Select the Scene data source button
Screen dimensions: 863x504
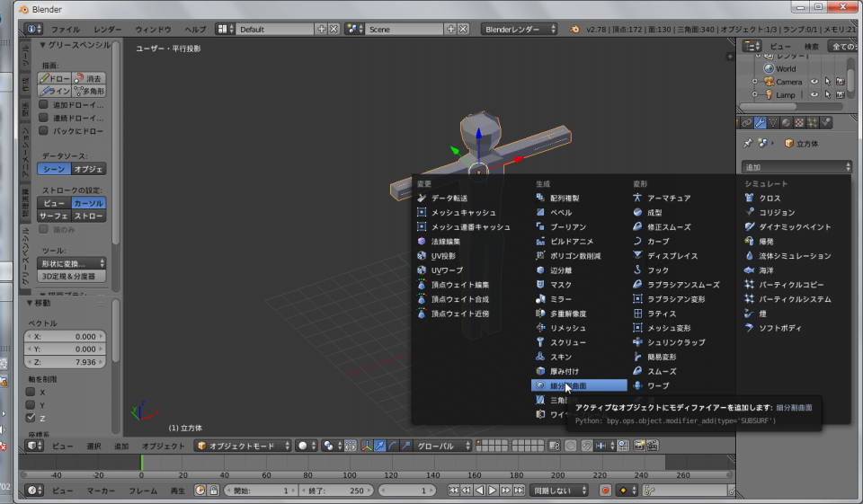click(x=54, y=169)
